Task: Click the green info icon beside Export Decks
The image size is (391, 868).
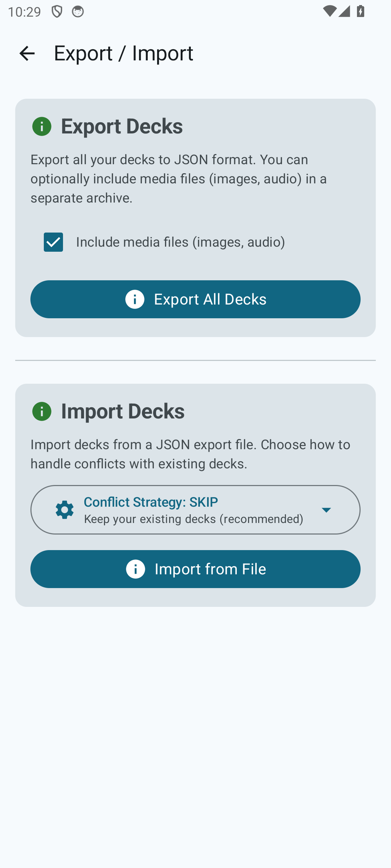Action: [x=42, y=126]
